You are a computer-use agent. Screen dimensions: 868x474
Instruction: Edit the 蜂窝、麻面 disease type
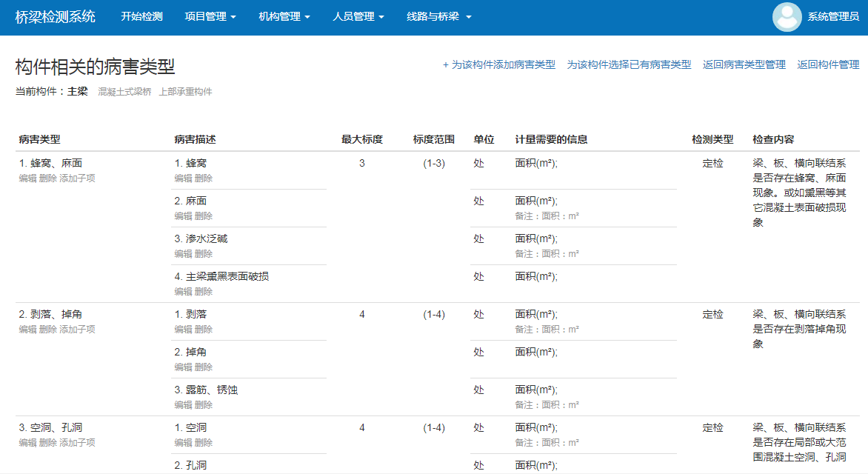[27, 178]
